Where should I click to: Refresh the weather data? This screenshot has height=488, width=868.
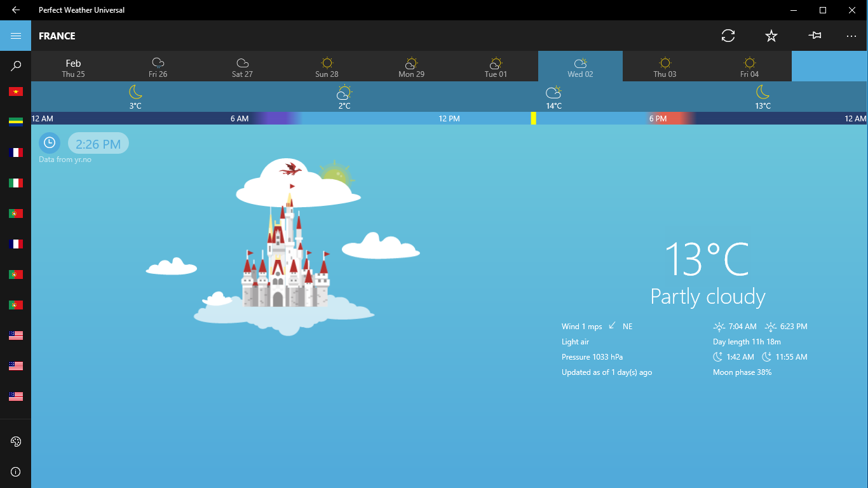click(728, 36)
